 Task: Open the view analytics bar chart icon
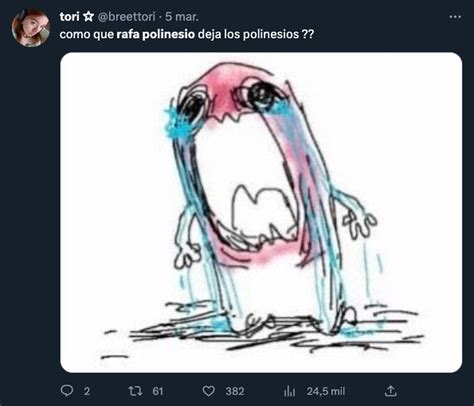pyautogui.click(x=289, y=391)
